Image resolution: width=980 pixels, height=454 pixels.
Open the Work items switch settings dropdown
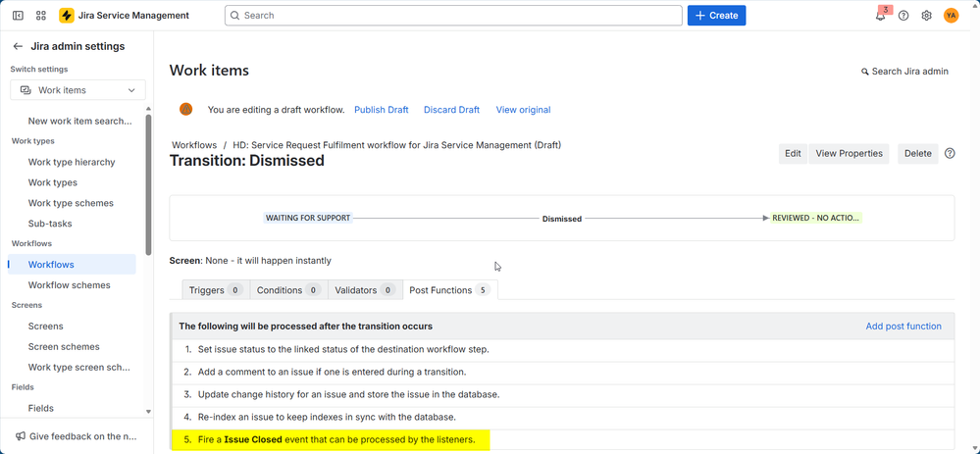tap(77, 90)
